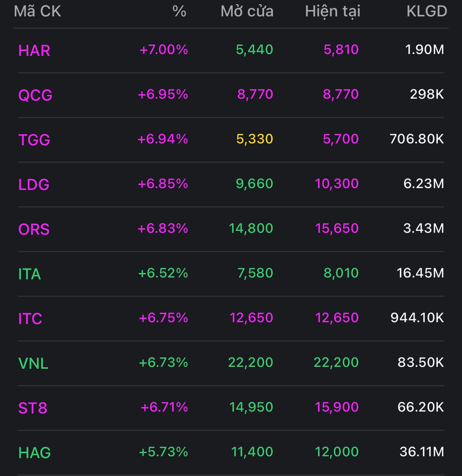Click HAR's +7.00% change value
The width and height of the screenshot is (462, 476).
tap(164, 50)
